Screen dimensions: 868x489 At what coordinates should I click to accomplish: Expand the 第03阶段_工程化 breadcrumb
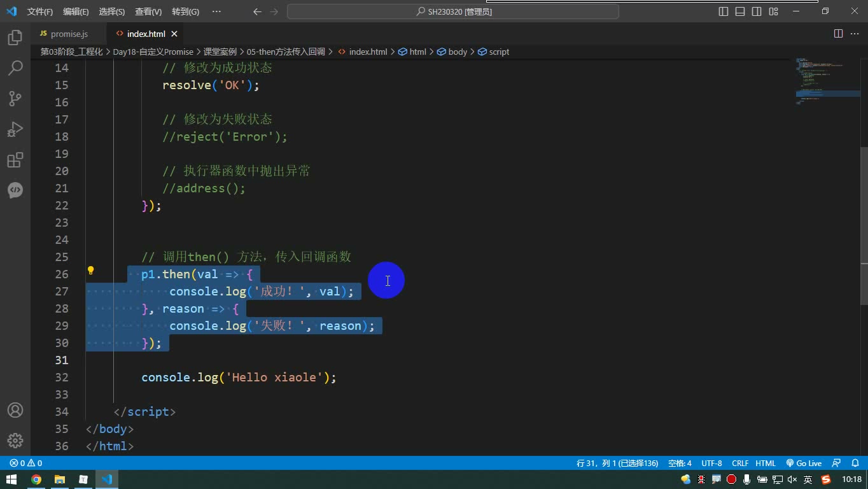[72, 52]
